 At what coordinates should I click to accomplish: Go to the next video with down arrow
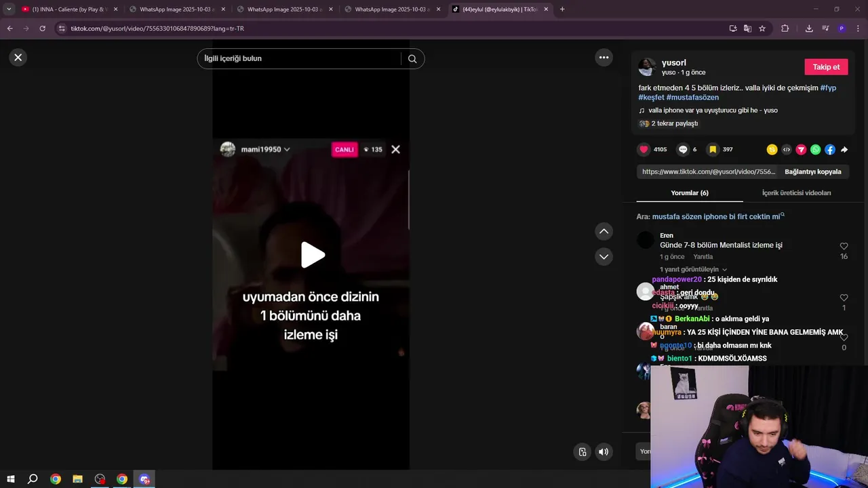pos(604,257)
